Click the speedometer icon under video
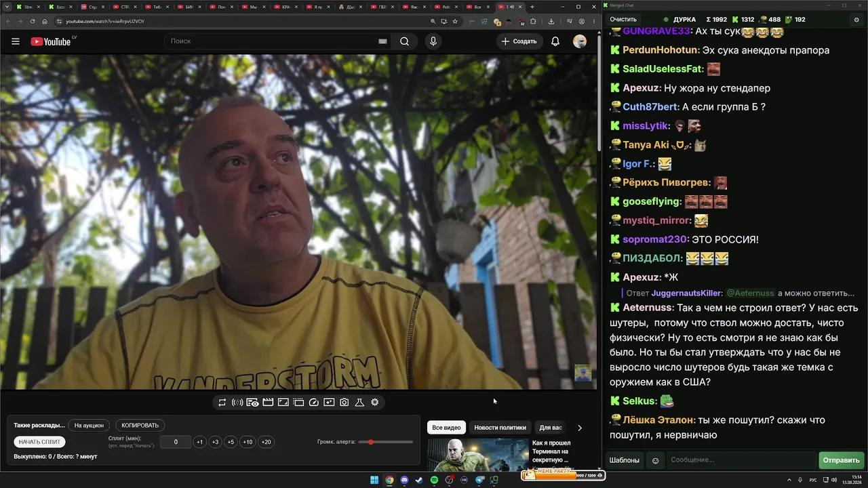Screen dimensions: 868x488 (313, 403)
